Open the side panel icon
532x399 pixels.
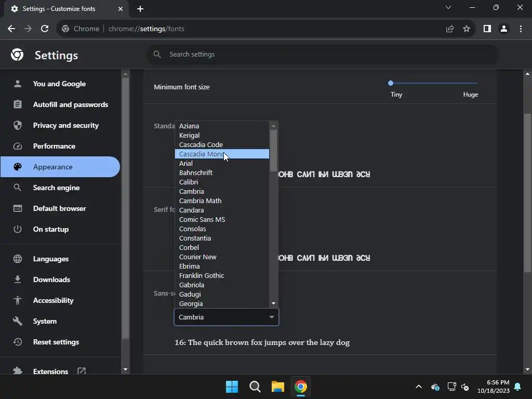point(487,29)
